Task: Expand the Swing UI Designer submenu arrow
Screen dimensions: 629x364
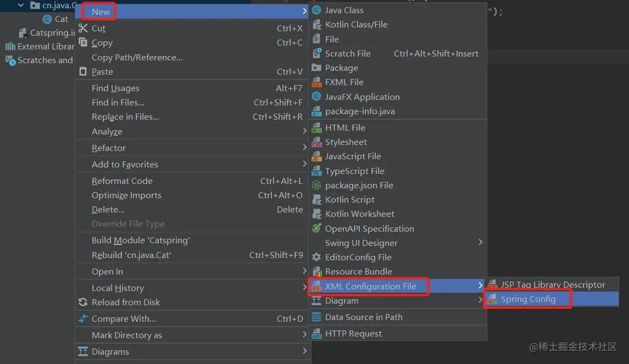Action: click(x=480, y=243)
